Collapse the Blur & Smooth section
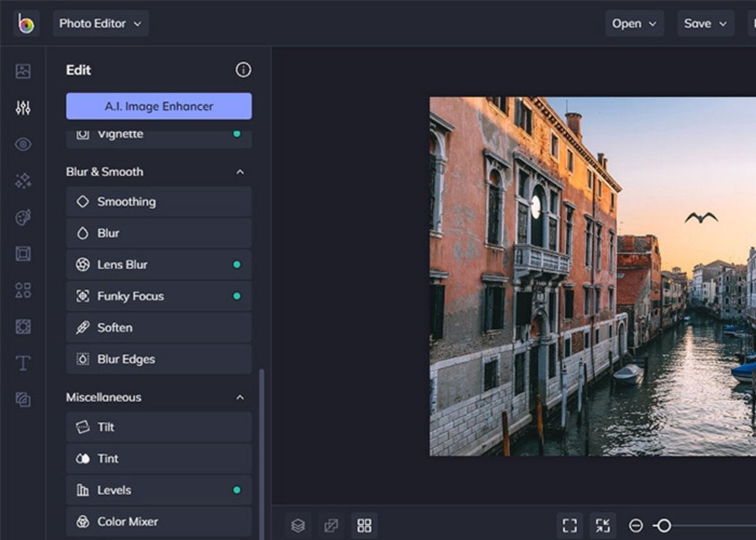This screenshot has height=540, width=756. pos(239,171)
